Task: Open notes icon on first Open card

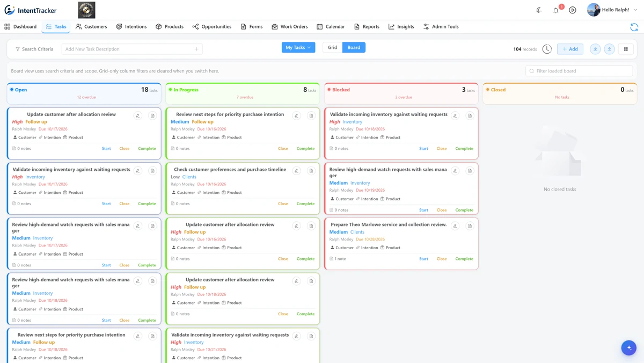Action: [x=152, y=115]
